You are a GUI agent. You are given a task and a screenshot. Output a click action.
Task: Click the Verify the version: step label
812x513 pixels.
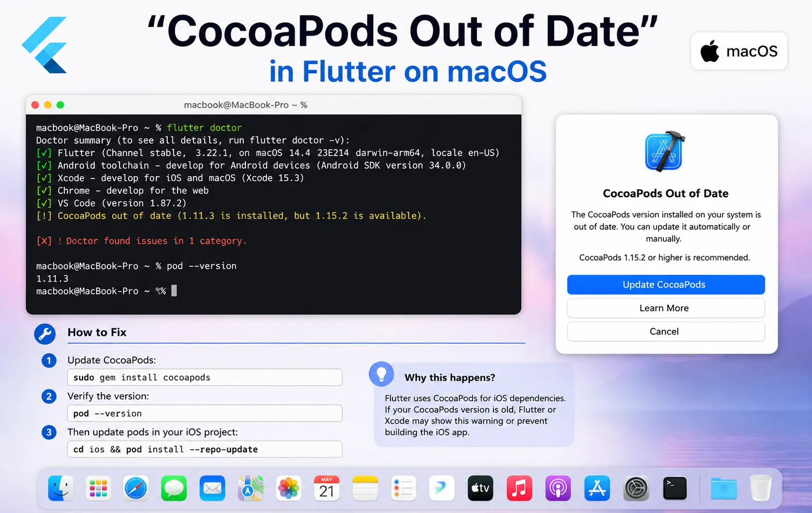108,396
